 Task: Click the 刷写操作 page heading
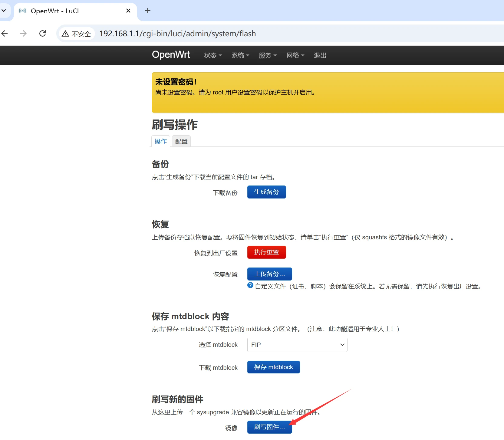pos(175,125)
